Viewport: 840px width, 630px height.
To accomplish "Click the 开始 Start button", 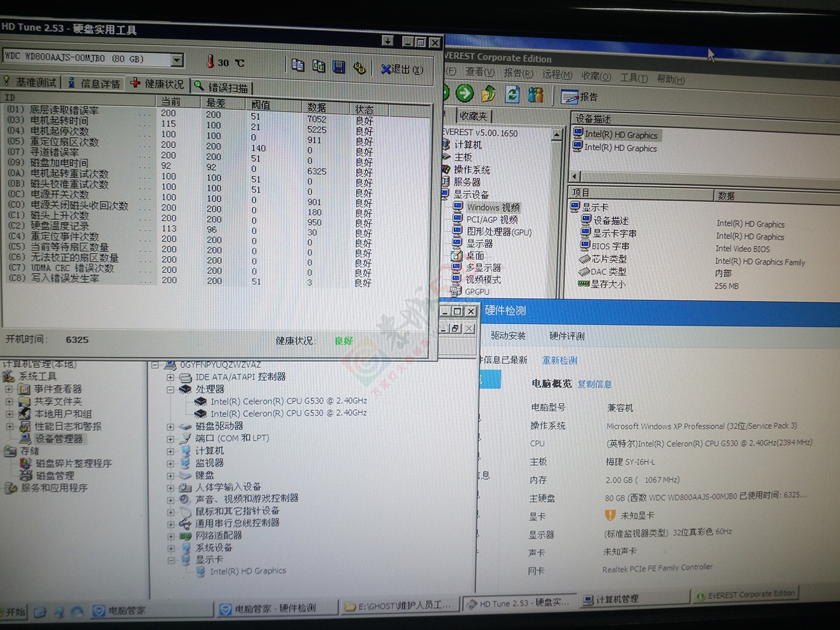I will pyautogui.click(x=13, y=612).
